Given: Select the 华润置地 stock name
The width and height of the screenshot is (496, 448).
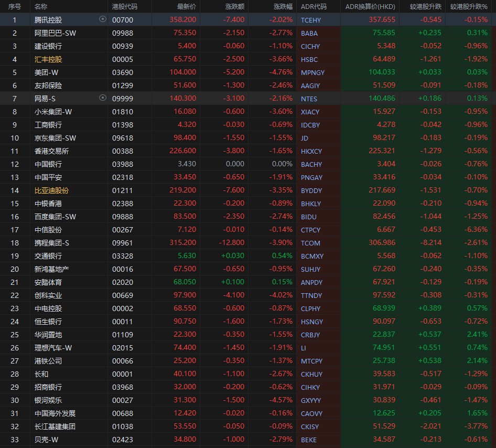Looking at the screenshot, I should click(x=48, y=335).
